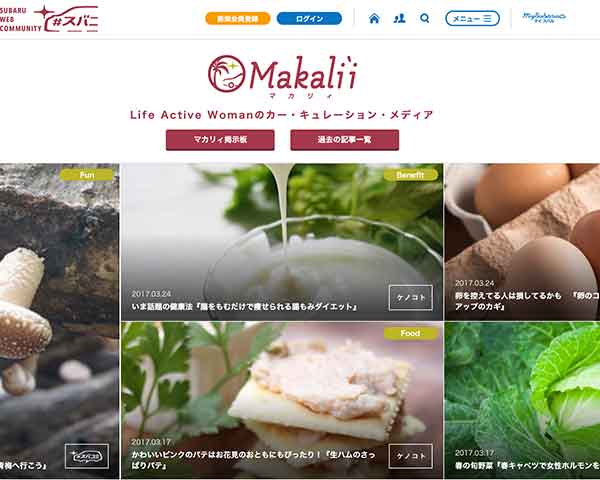Click ケノコト badge on diet article
600x480 pixels.
411,297
